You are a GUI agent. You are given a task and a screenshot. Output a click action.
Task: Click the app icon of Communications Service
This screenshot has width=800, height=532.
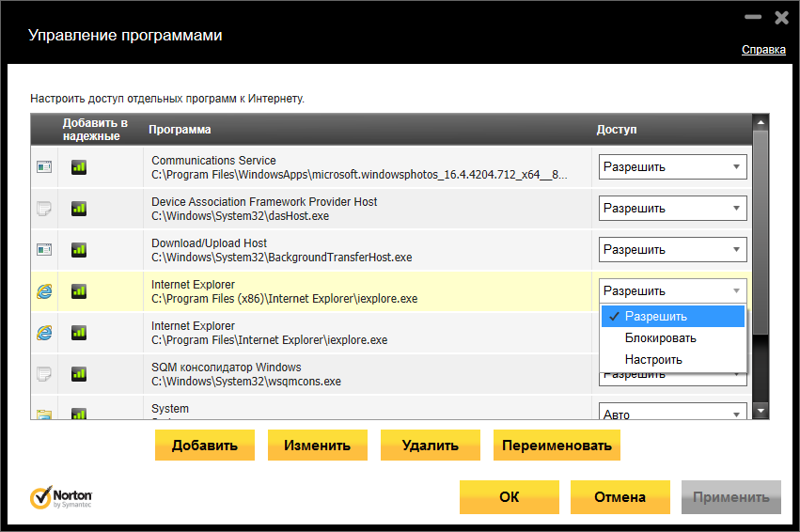[44, 166]
